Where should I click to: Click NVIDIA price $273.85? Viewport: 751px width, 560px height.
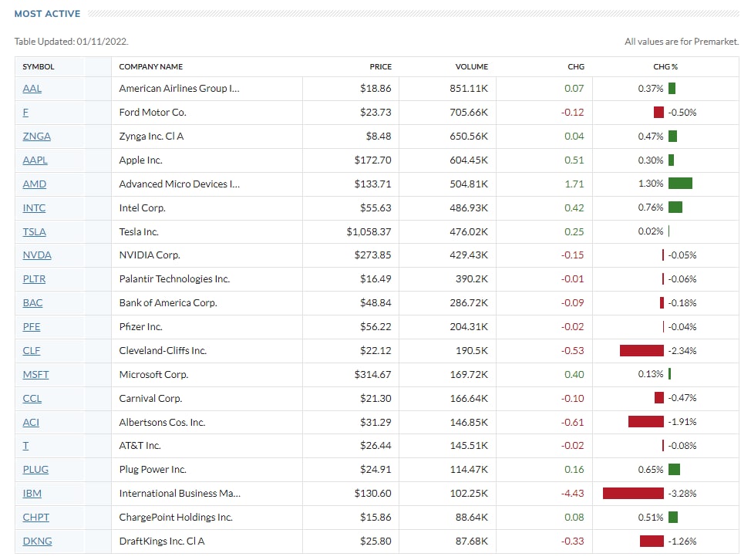coord(372,255)
